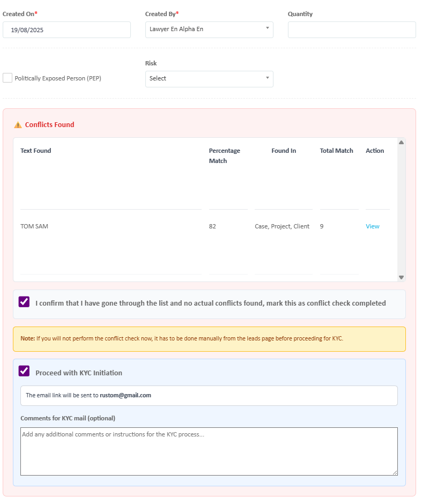Click the Comments for KYC mail label
This screenshot has height=504, width=422.
coord(68,418)
